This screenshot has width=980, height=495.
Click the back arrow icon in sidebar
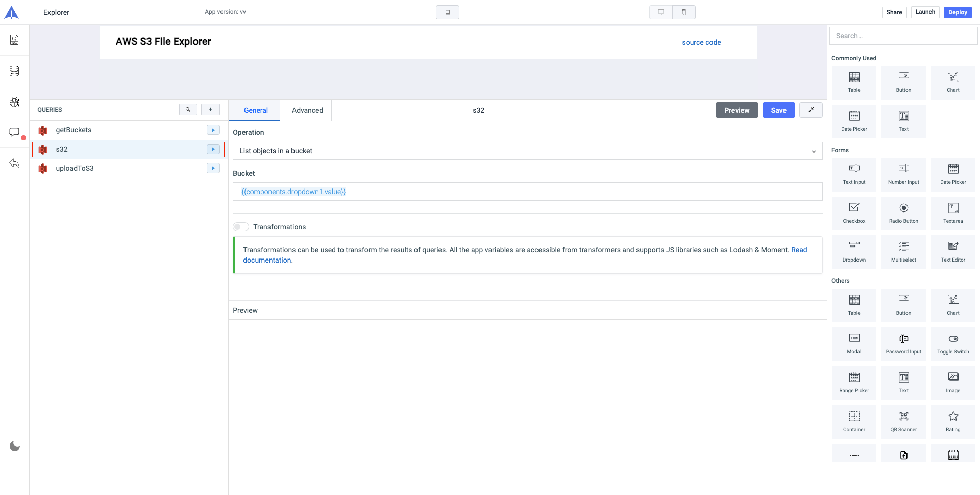[14, 163]
